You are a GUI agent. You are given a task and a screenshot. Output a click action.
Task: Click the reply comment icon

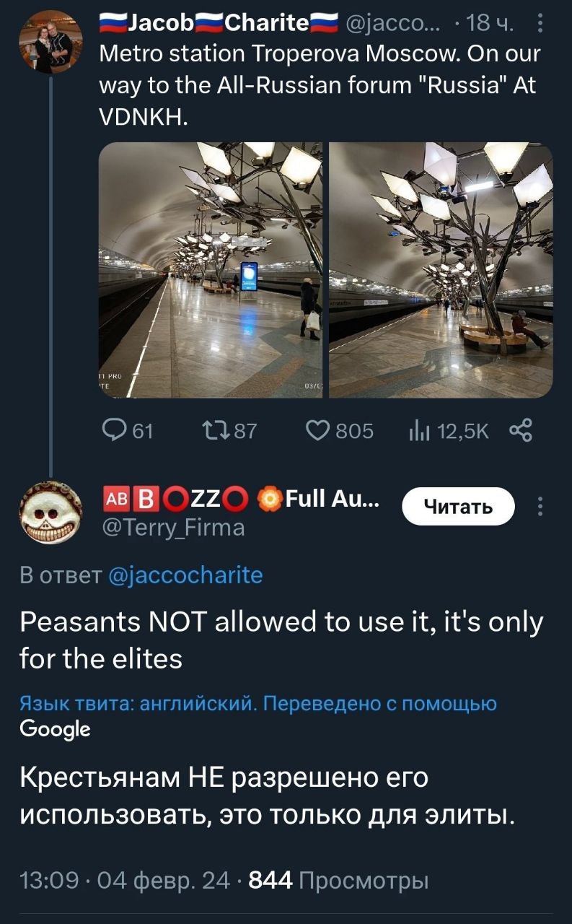pyautogui.click(x=114, y=431)
